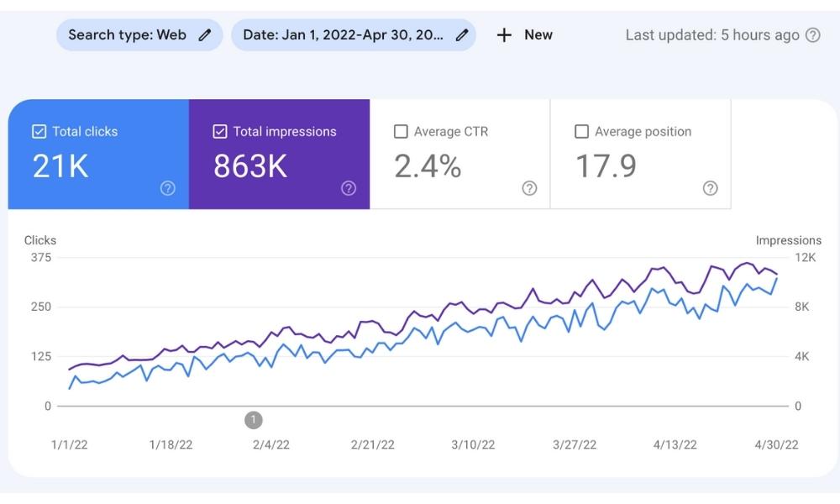Select the Average CTR 2.4% metric card

coord(459,155)
